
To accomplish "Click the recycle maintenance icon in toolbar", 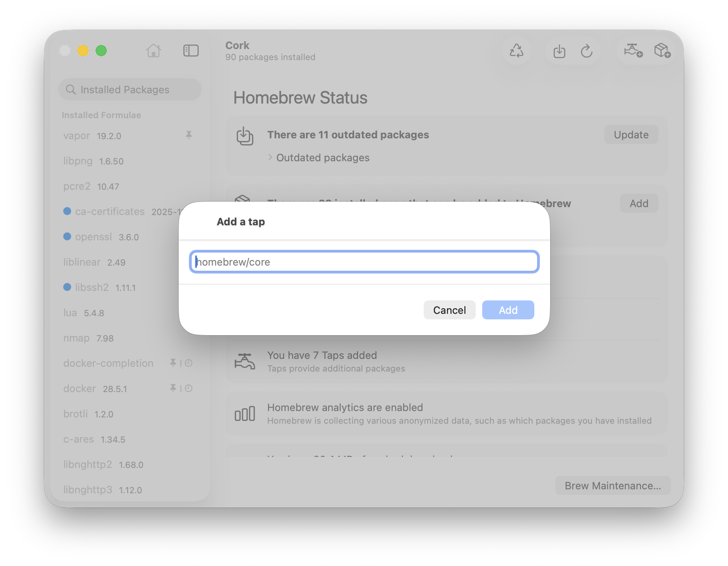I will click(516, 51).
